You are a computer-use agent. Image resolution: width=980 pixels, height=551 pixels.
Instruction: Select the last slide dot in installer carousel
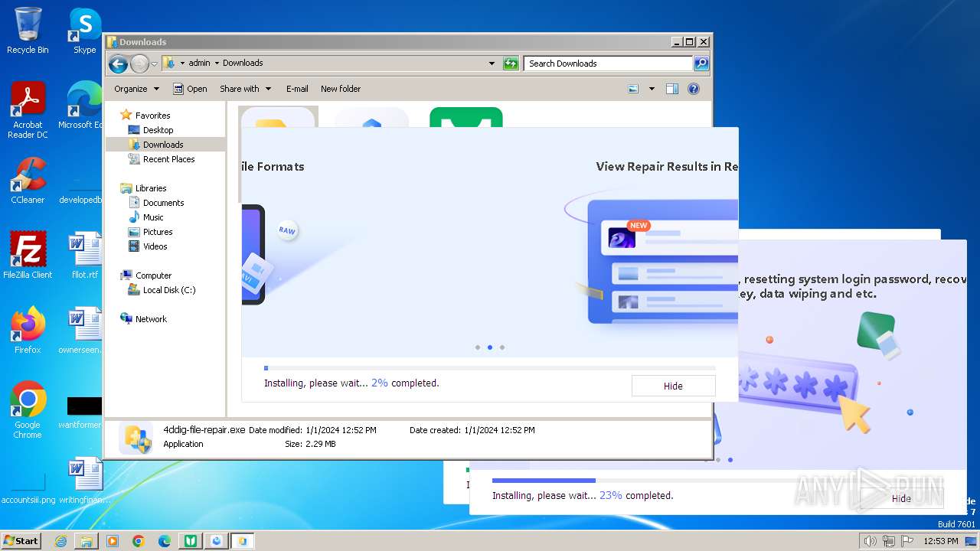(x=502, y=347)
